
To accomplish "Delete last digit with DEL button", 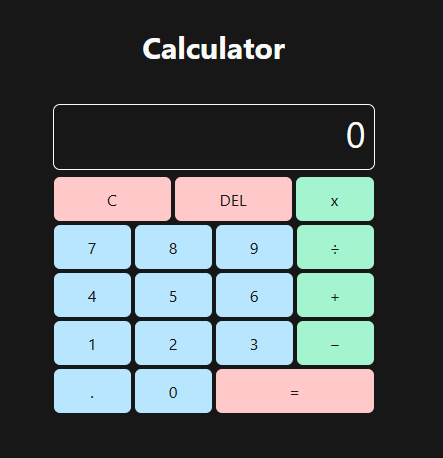I will coord(233,199).
